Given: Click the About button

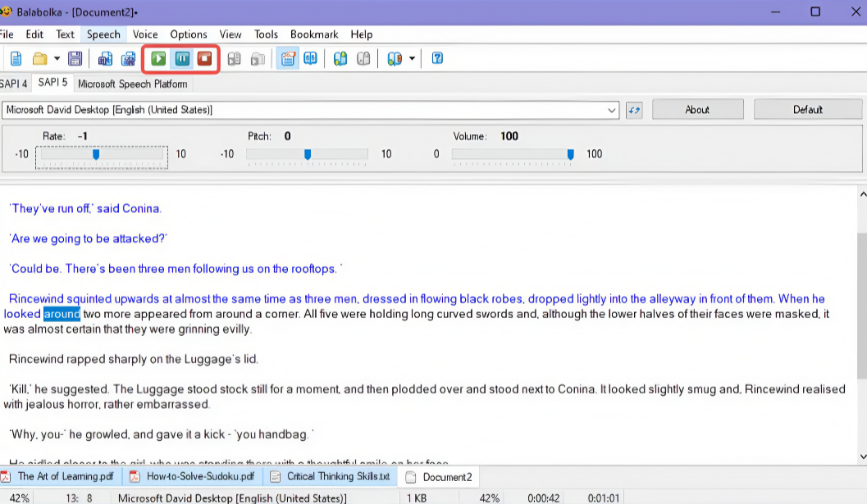Looking at the screenshot, I should (698, 110).
